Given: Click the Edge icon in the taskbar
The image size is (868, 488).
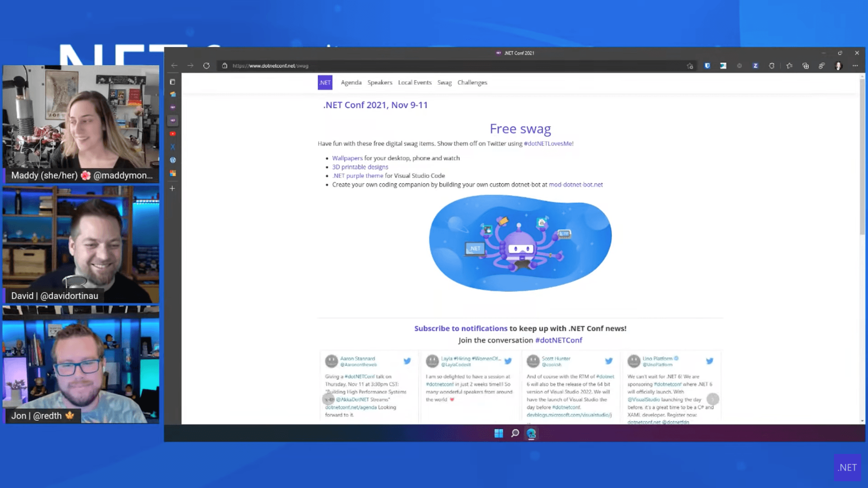Looking at the screenshot, I should 531,433.
